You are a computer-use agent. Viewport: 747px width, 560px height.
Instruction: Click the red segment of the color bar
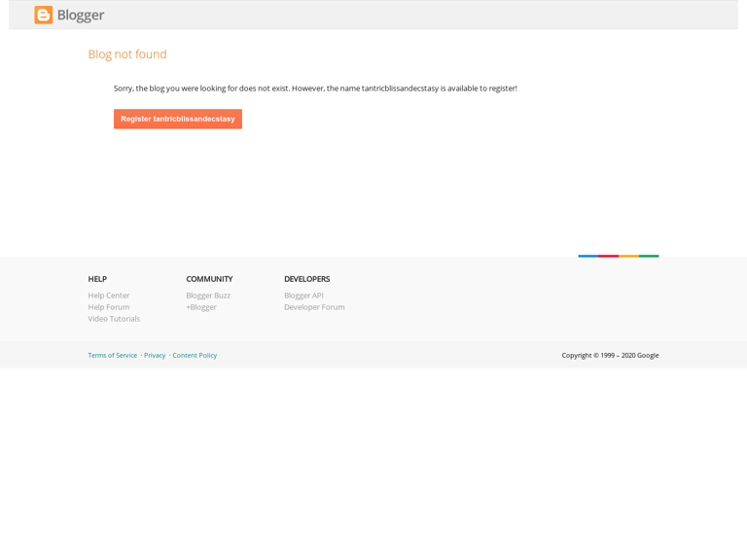pyautogui.click(x=608, y=256)
